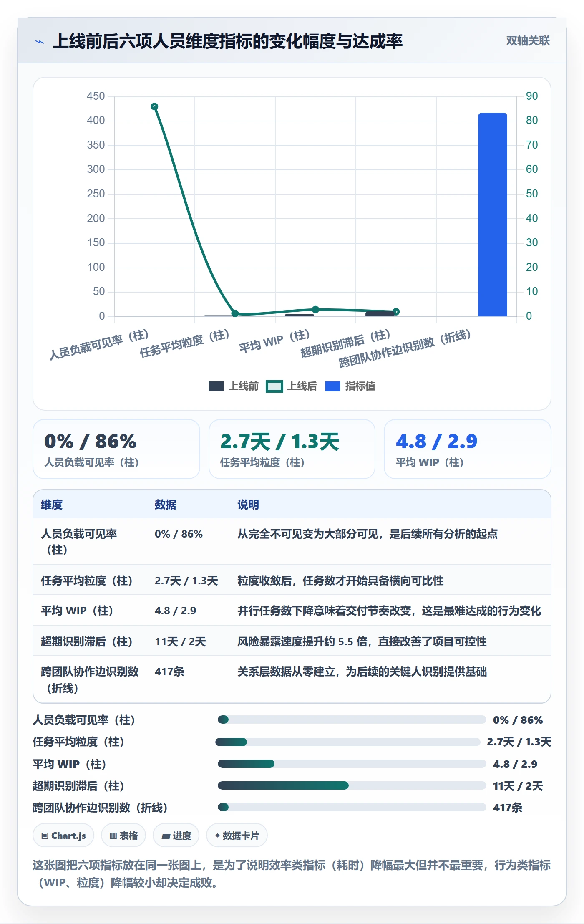Viewport: 584px width, 924px height.
Task: Click description starting 风险暴露速度提升约 5.5 倍
Action: (x=362, y=641)
